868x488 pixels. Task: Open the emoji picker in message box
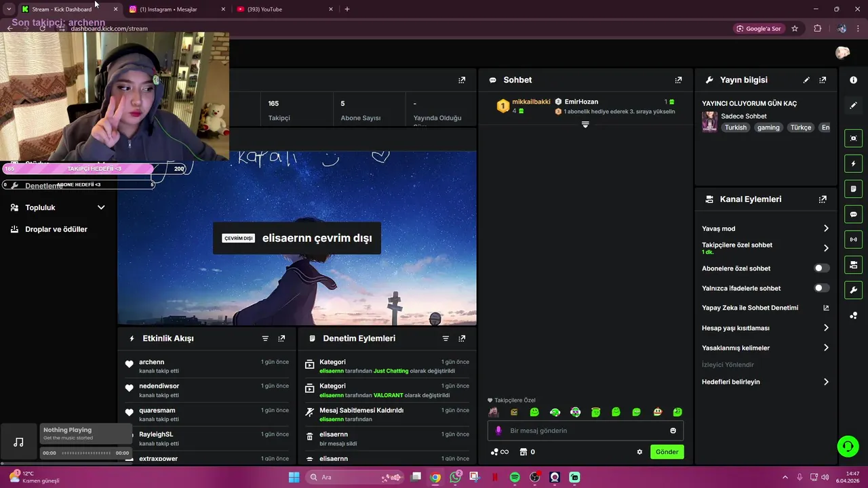pos(673,430)
